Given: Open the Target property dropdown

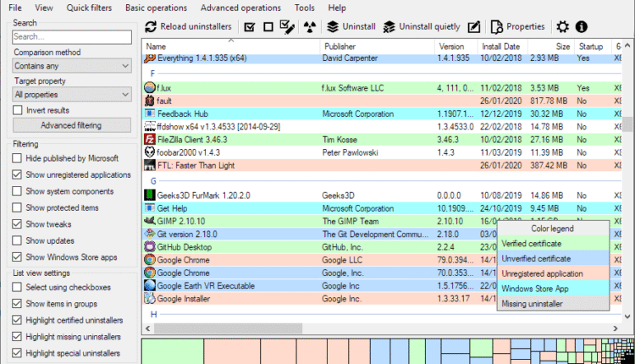Looking at the screenshot, I should tap(72, 94).
